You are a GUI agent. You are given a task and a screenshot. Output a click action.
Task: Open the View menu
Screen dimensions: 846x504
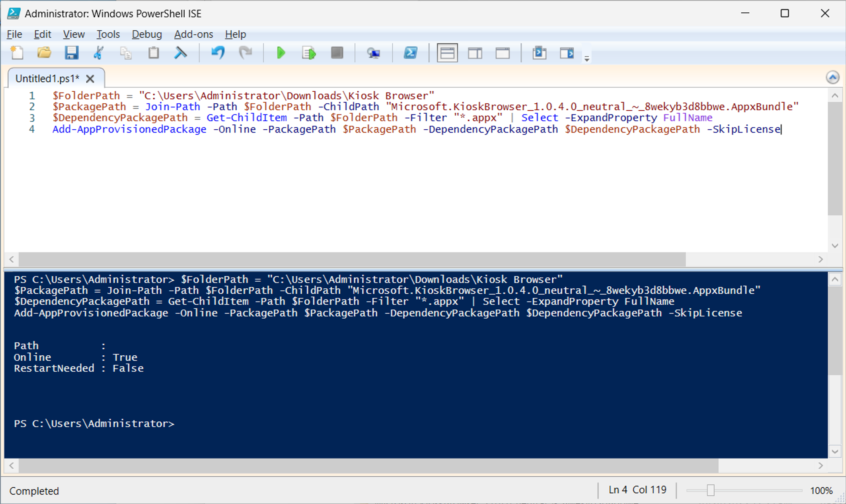click(x=74, y=34)
